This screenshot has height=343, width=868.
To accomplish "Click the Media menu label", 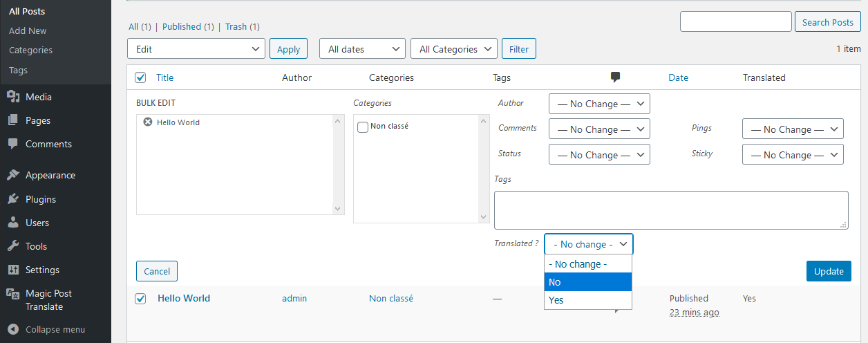I will click(39, 97).
